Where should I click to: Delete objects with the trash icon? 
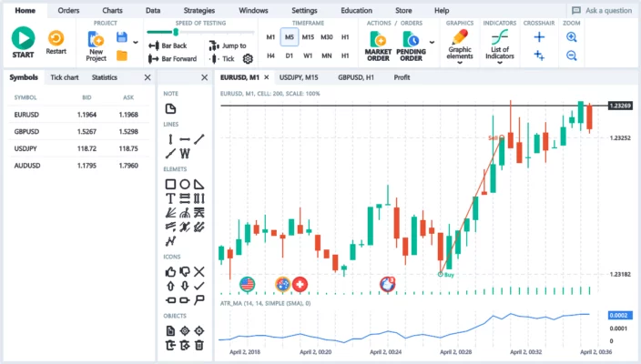199,345
